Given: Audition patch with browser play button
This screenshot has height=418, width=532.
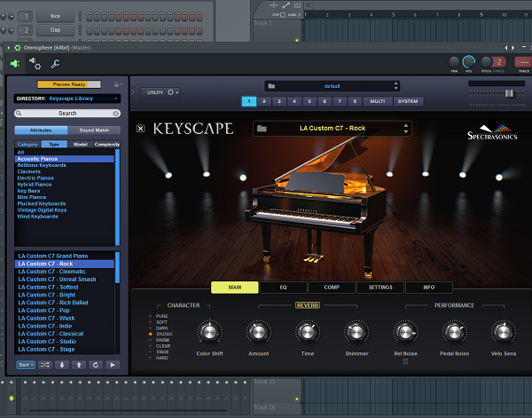Looking at the screenshot, I should pyautogui.click(x=113, y=365).
